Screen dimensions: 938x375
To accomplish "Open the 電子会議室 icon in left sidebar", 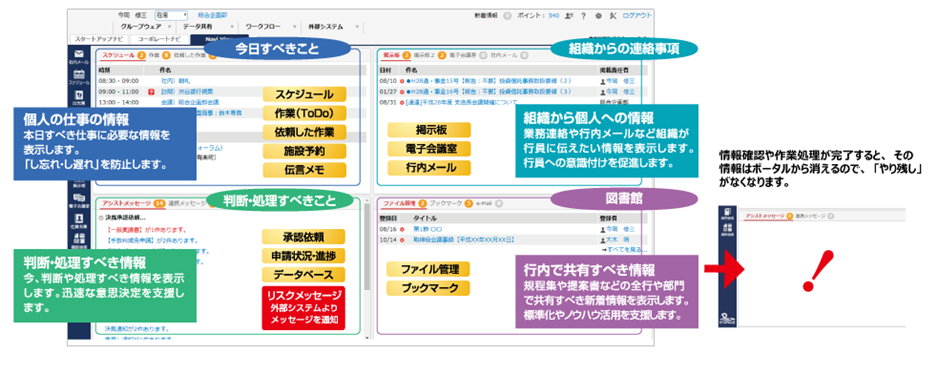I will 79,199.
